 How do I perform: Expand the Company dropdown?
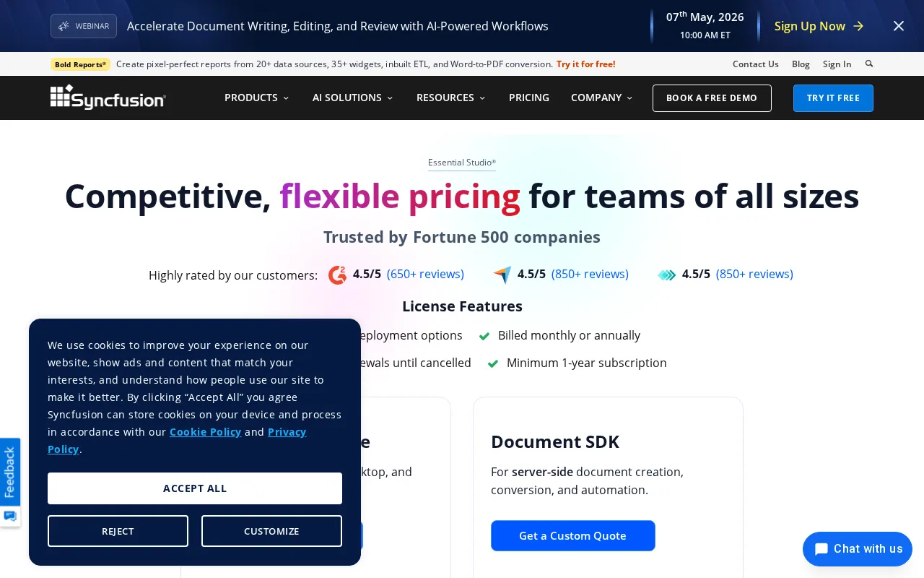601,98
